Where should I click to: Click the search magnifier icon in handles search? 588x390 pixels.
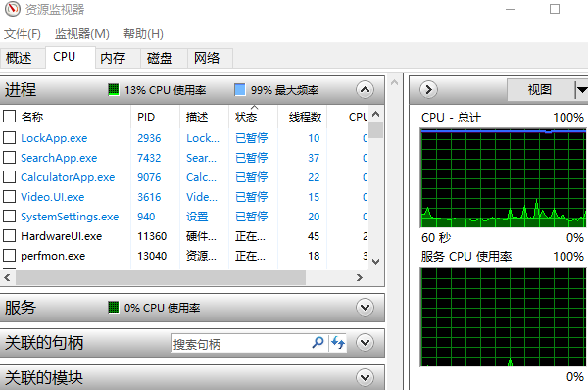point(318,342)
